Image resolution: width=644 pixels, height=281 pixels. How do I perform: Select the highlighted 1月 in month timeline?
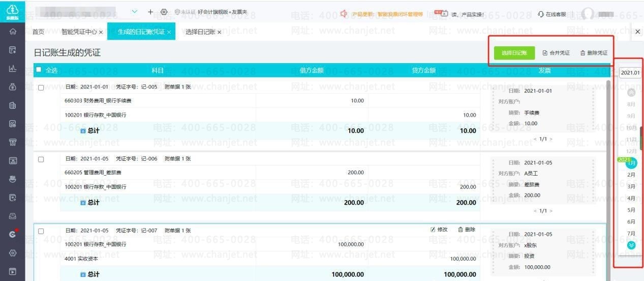[631, 163]
